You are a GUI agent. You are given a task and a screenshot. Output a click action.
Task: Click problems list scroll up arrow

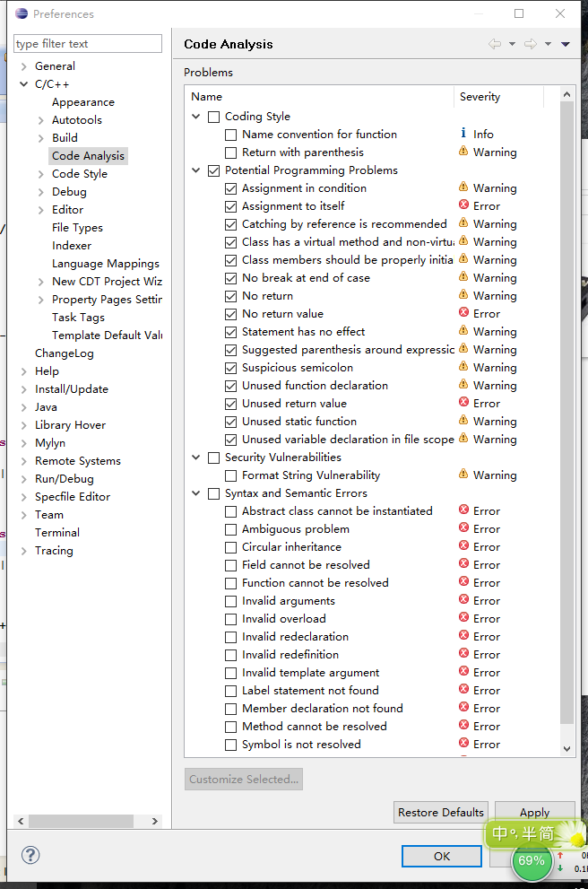[567, 94]
